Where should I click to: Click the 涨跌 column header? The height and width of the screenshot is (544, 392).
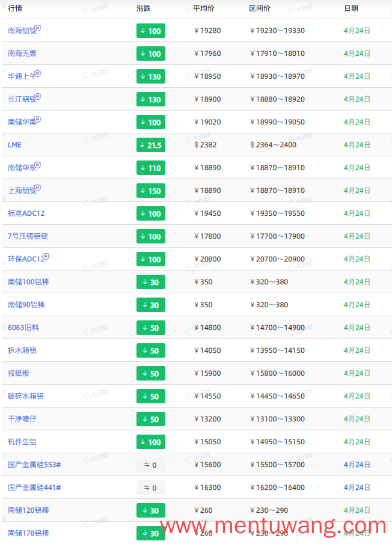[144, 8]
